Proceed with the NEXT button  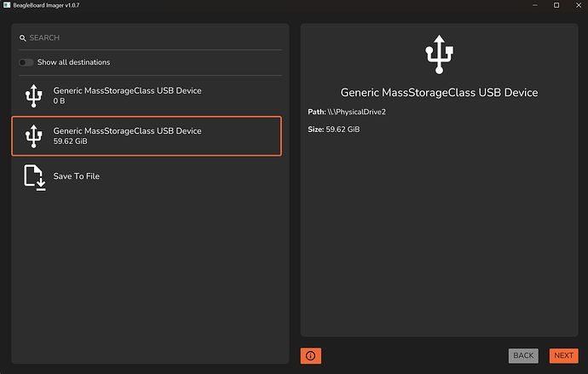tap(563, 355)
